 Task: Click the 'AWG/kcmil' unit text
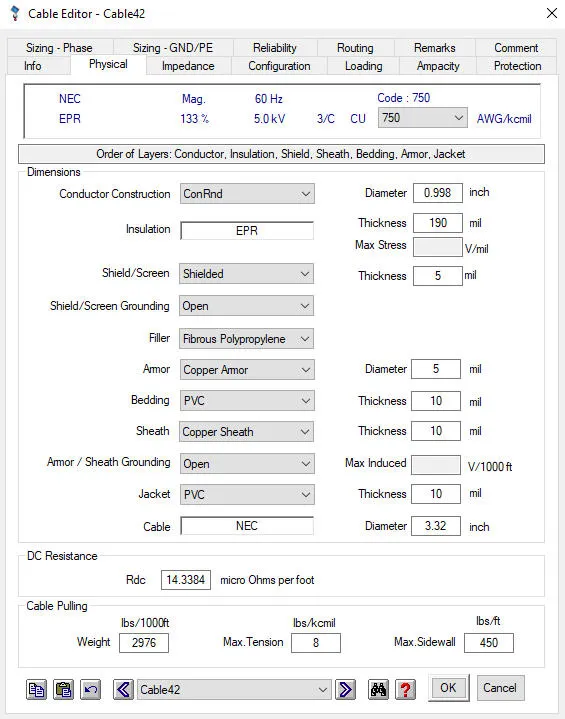(x=504, y=119)
